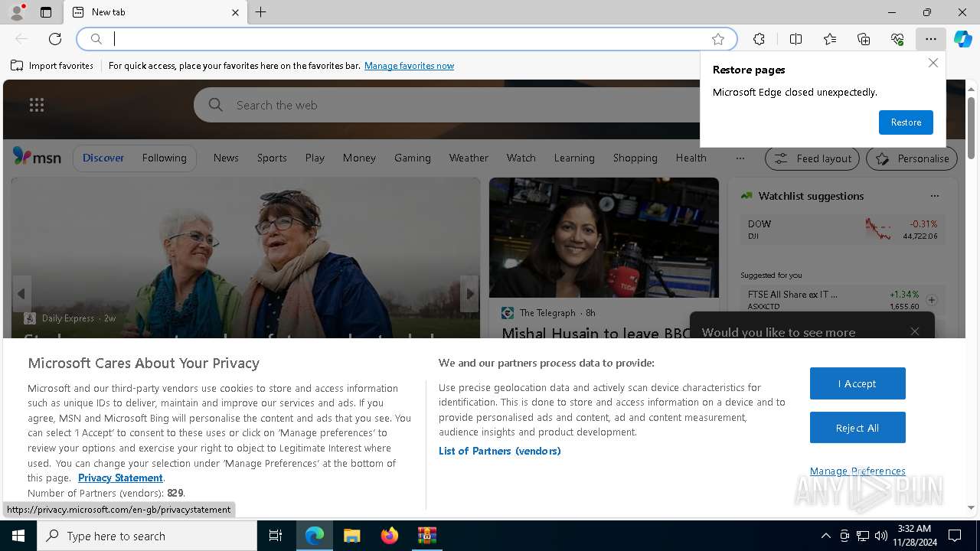Close the New tab tab
The height and width of the screenshot is (551, 980).
235,12
